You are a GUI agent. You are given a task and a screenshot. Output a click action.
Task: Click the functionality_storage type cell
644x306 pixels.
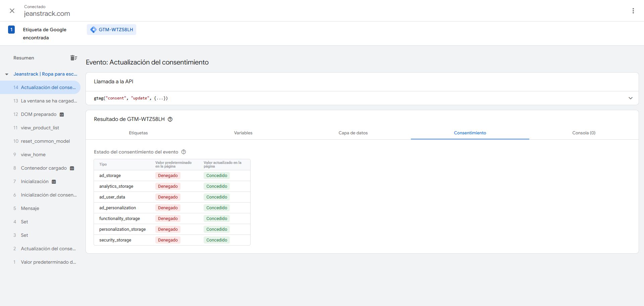[119, 219]
